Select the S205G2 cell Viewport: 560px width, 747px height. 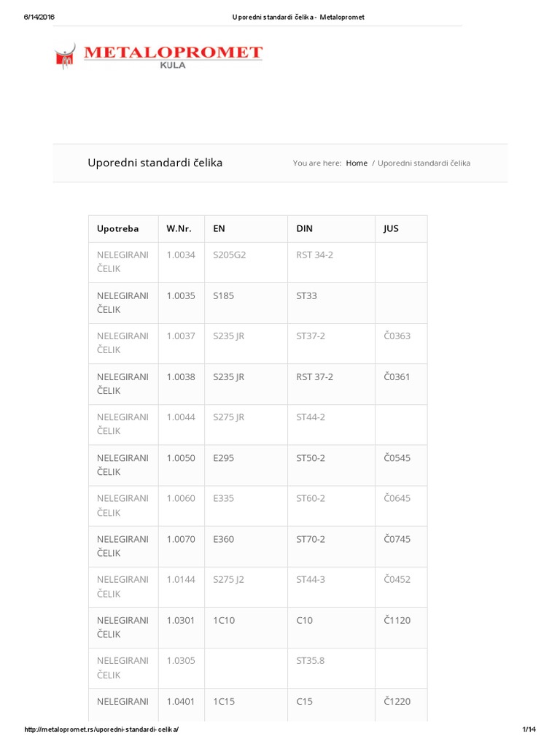click(x=230, y=255)
